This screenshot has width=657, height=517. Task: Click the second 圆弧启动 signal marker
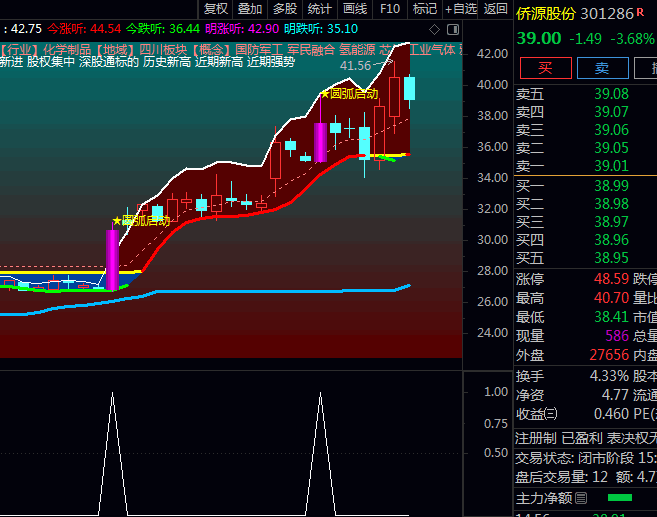pyautogui.click(x=350, y=93)
